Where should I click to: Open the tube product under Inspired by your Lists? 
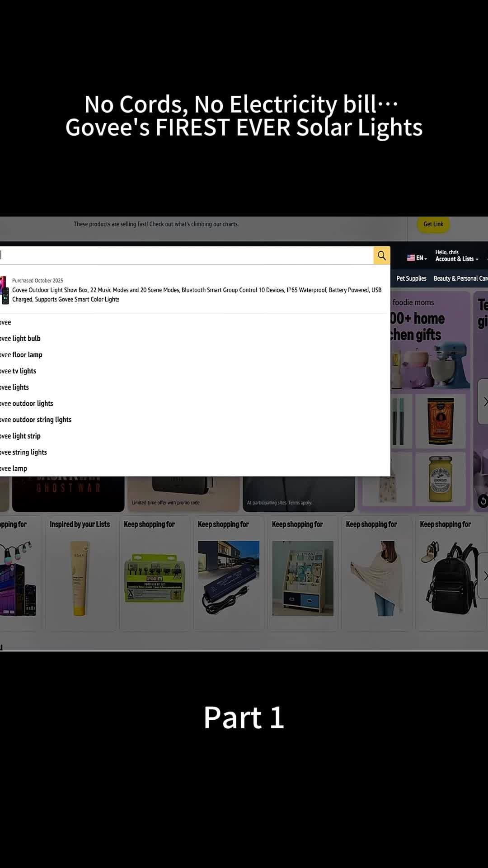[x=80, y=578]
